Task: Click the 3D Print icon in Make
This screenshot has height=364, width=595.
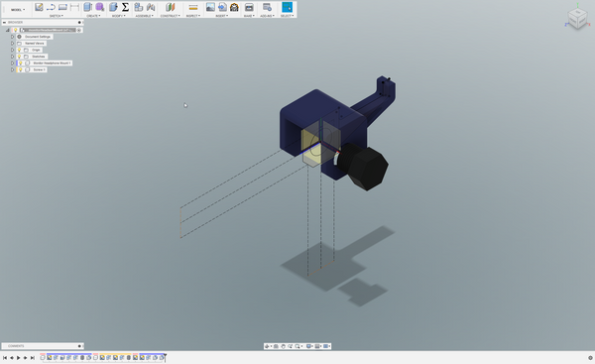Action: pos(249,7)
